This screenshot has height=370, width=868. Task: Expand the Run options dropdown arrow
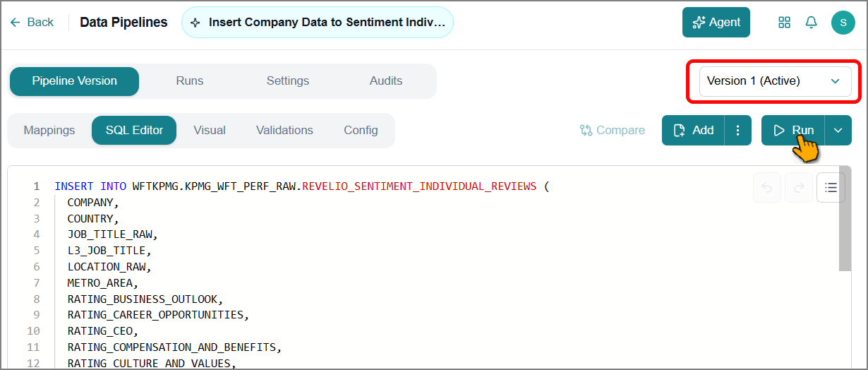tap(838, 131)
